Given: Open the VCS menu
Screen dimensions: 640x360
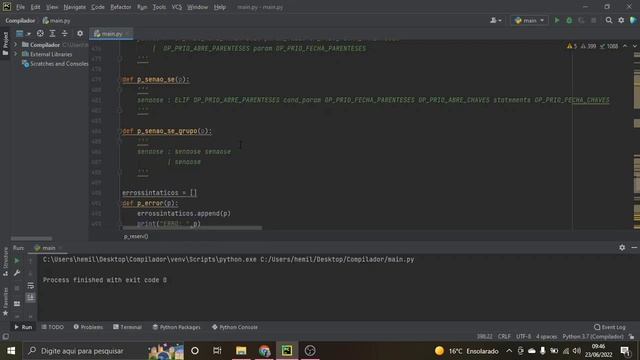Looking at the screenshot, I should coord(176,7).
